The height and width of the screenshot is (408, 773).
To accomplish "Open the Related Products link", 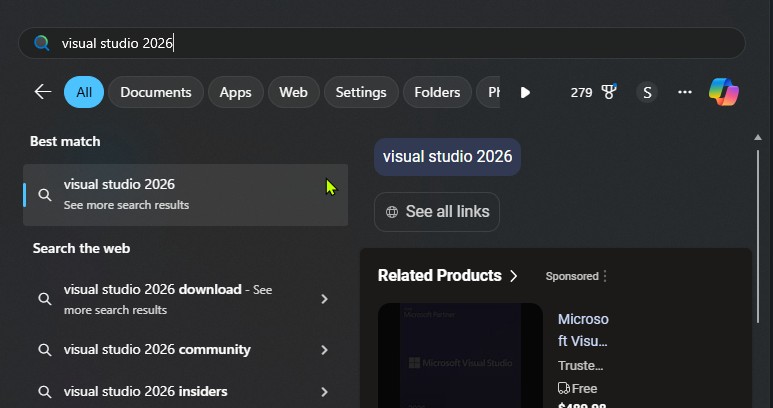I will tap(448, 276).
